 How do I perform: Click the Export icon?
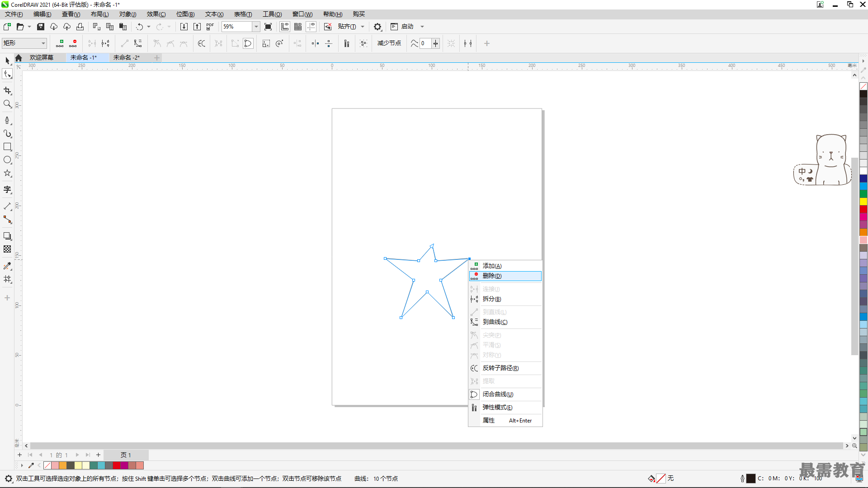click(x=197, y=27)
